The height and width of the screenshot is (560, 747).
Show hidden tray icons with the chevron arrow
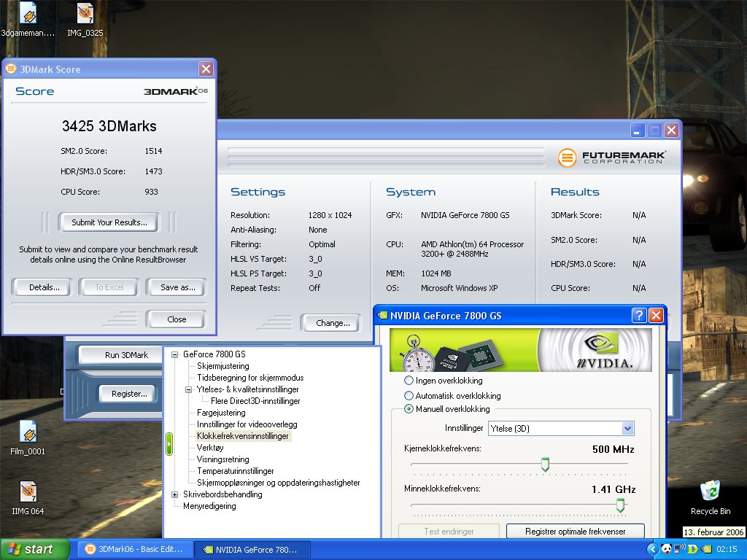pyautogui.click(x=653, y=549)
